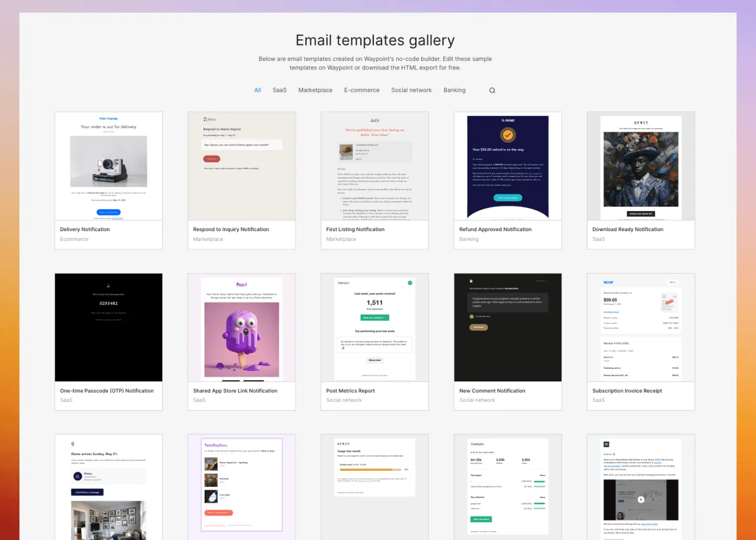Open the Delivery Notification template thumbnail
Viewport: 756px width, 540px height.
[x=109, y=166]
